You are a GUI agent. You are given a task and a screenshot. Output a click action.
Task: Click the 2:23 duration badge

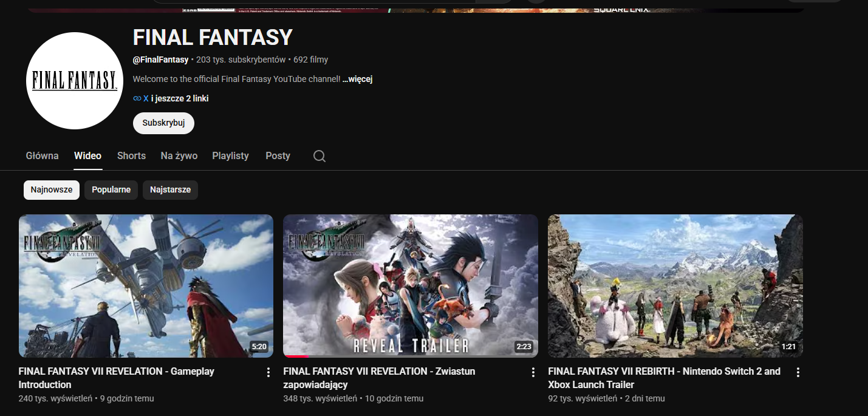point(524,347)
